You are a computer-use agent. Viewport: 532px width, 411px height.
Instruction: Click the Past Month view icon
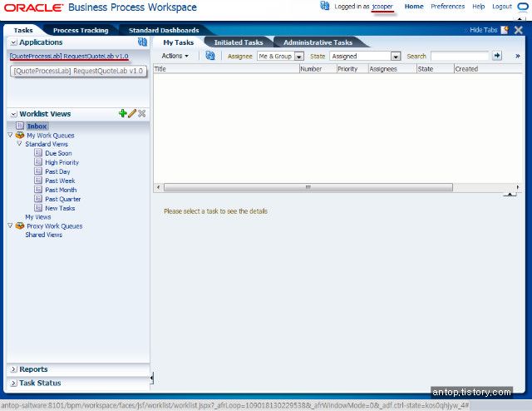pyautogui.click(x=38, y=190)
